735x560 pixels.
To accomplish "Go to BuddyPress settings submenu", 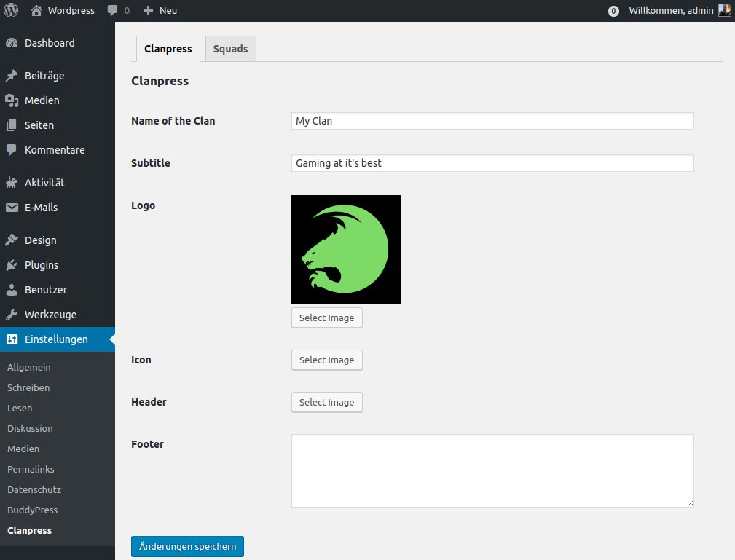I will 32,510.
